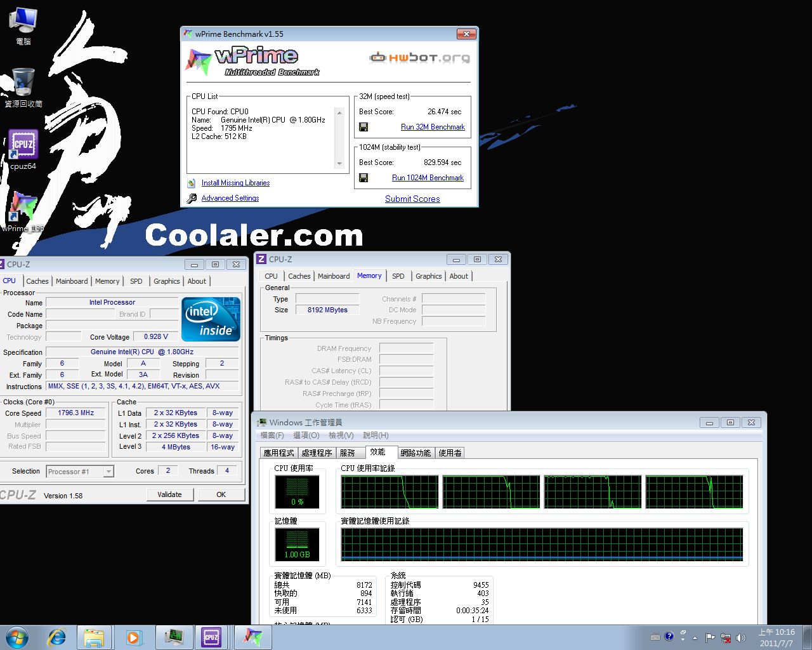Click the CPU usage 0 % meter

click(297, 491)
